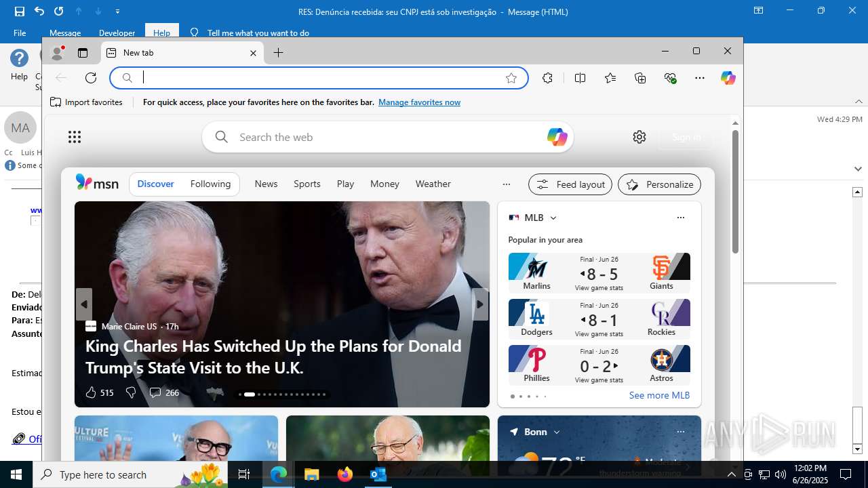
Task: Close the New tab tab
Action: coord(254,53)
